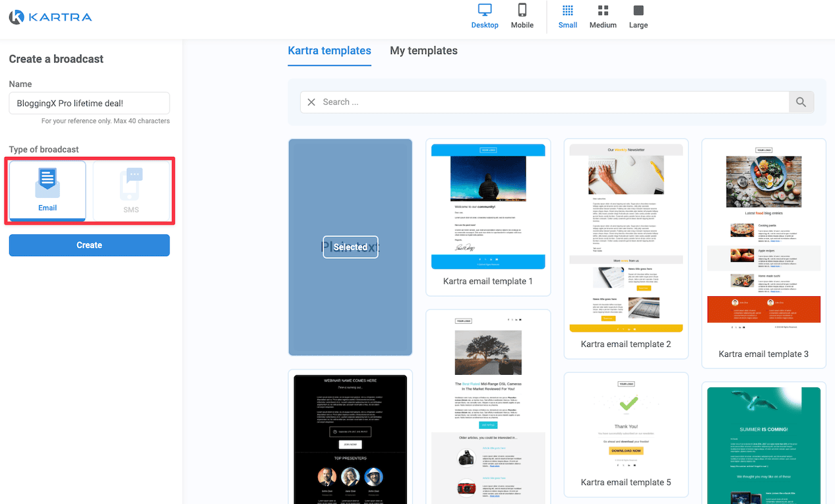Click the broadcast Name input field
835x504 pixels.
[x=89, y=103]
